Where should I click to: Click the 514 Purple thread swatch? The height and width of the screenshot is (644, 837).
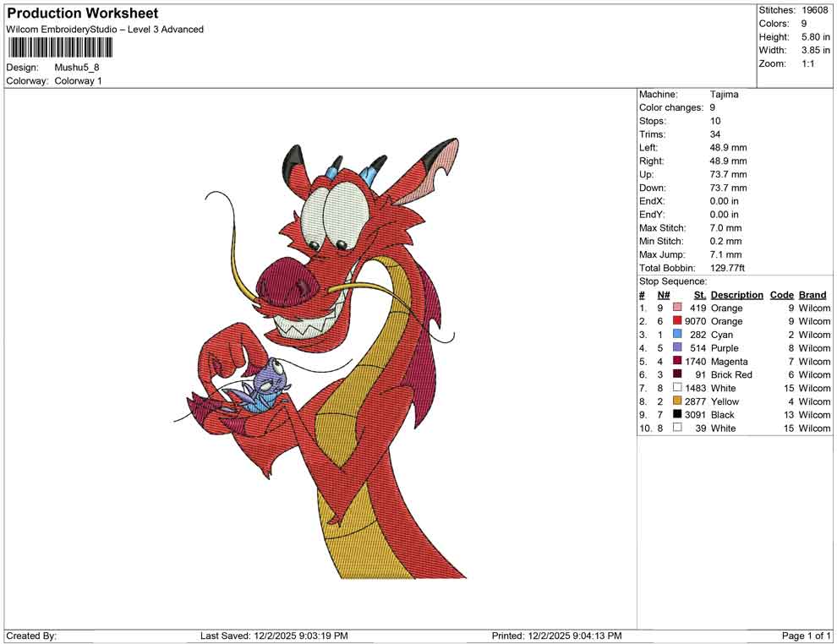point(676,348)
